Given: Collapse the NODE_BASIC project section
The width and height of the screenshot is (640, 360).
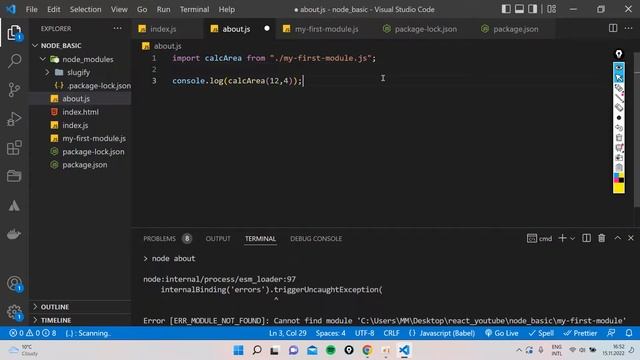Looking at the screenshot, I should [x=35, y=45].
